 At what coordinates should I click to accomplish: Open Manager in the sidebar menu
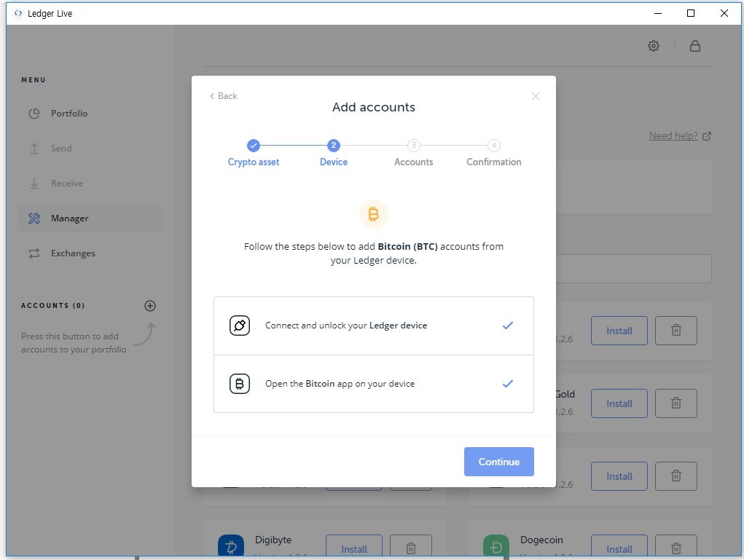click(x=90, y=218)
